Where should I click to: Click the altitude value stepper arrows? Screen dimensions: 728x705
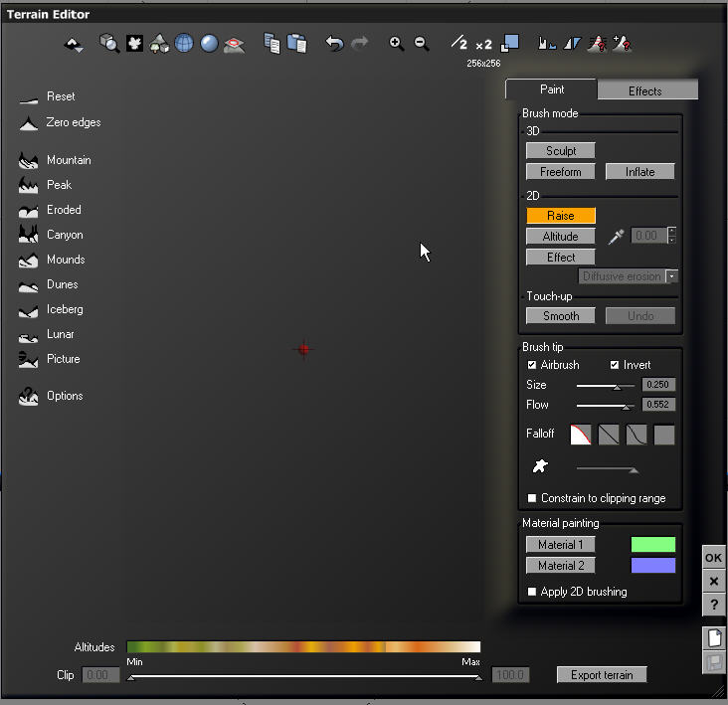click(x=672, y=236)
